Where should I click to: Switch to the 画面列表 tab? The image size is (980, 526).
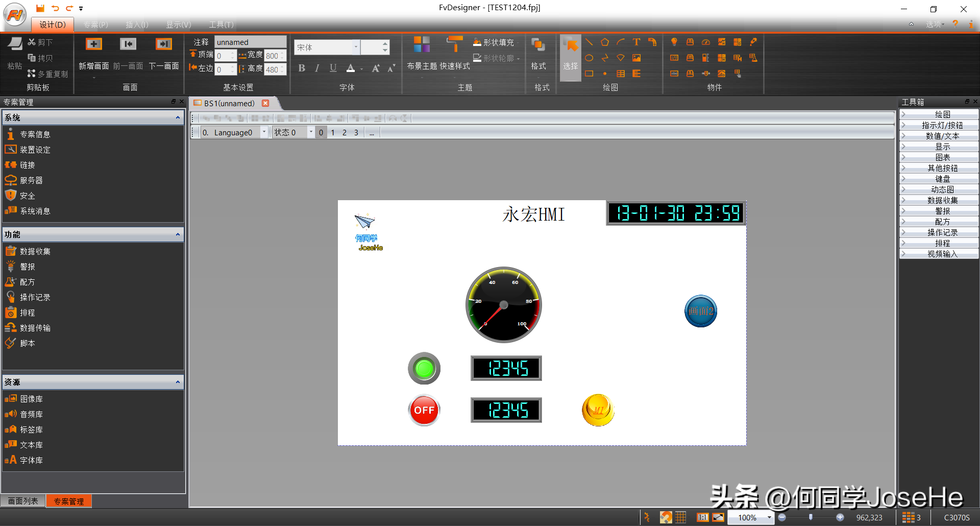pos(23,501)
